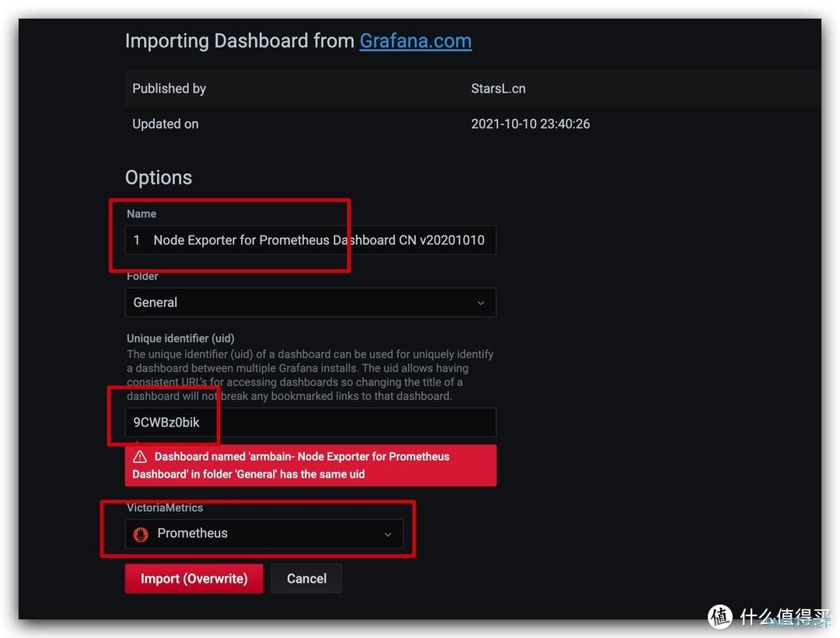The image size is (840, 638).
Task: Click the 'VictoriaMetrics' label
Action: tap(165, 508)
